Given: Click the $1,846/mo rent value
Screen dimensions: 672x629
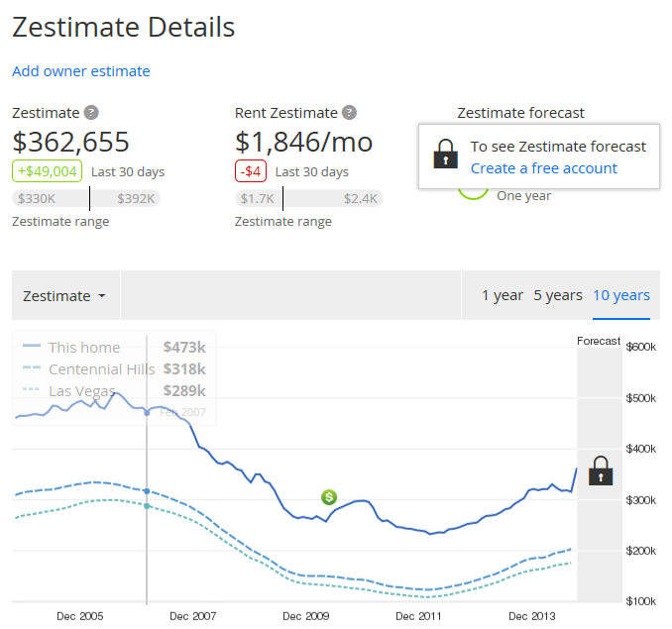Looking at the screenshot, I should 304,142.
